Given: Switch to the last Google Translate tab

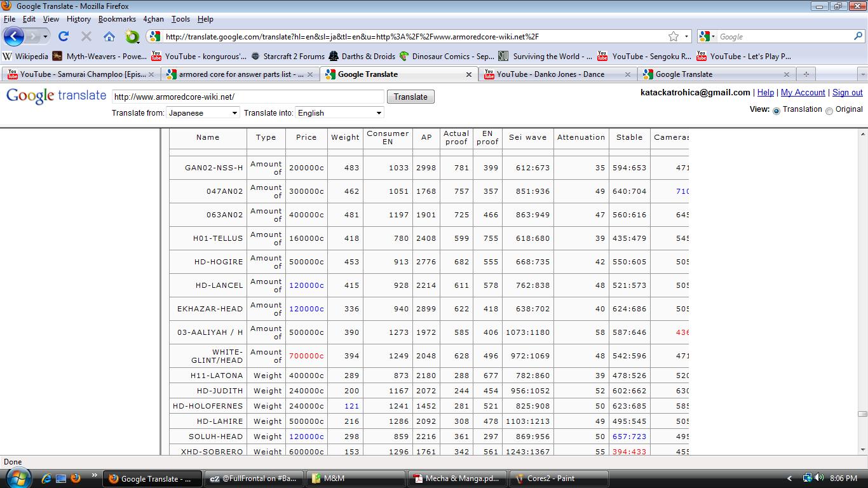Looking at the screenshot, I should 717,74.
